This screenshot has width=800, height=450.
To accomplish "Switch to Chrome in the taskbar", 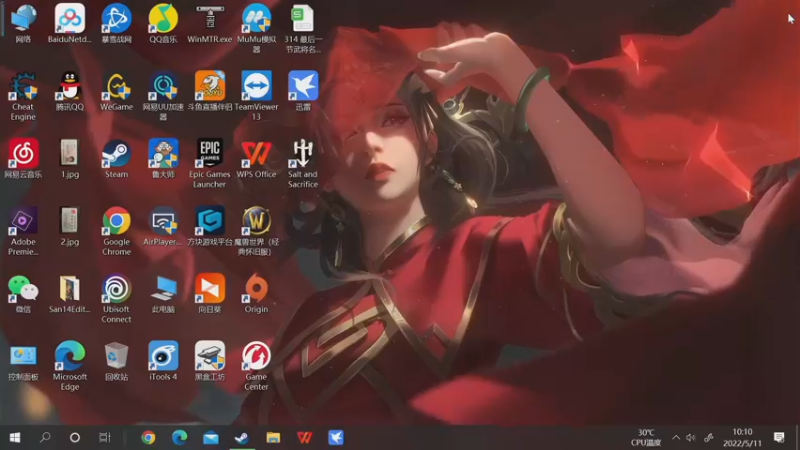I will click(x=148, y=438).
